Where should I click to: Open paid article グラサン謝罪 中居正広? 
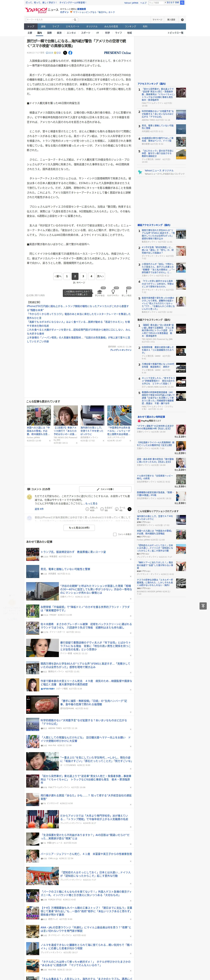click(x=155, y=427)
